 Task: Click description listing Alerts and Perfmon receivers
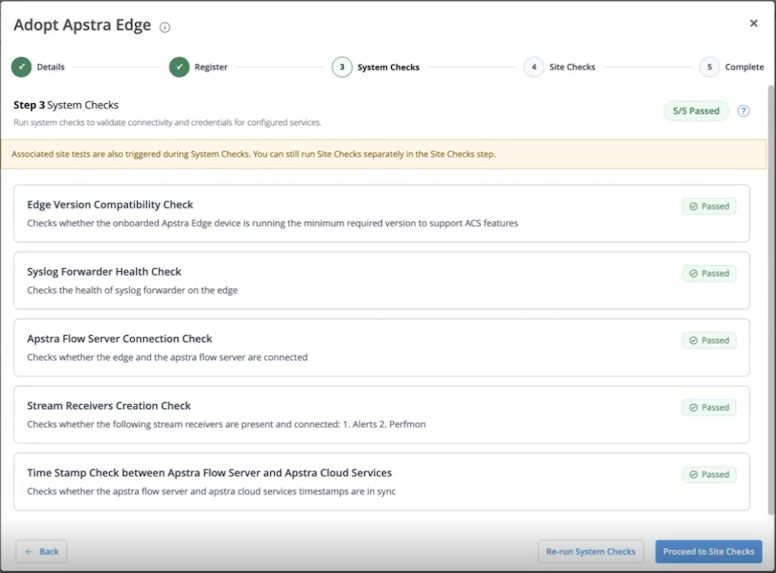(x=226, y=424)
